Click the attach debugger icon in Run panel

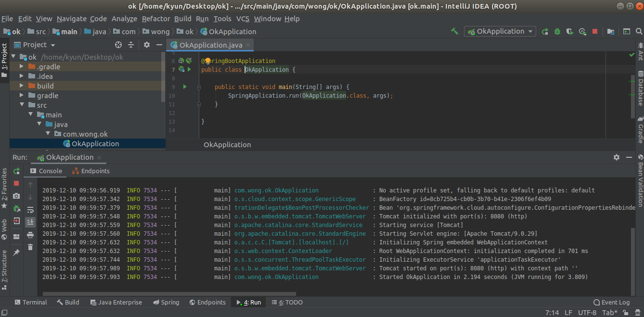point(16,208)
